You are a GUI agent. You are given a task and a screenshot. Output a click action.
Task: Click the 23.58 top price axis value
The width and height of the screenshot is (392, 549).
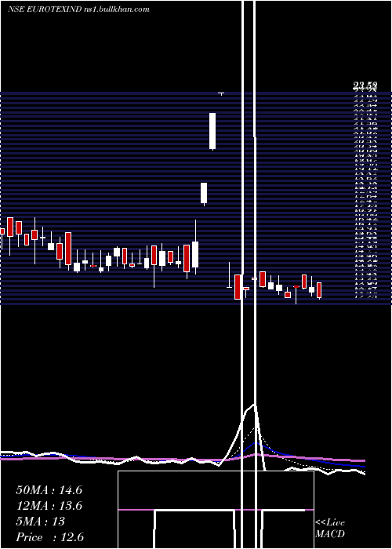(x=365, y=85)
